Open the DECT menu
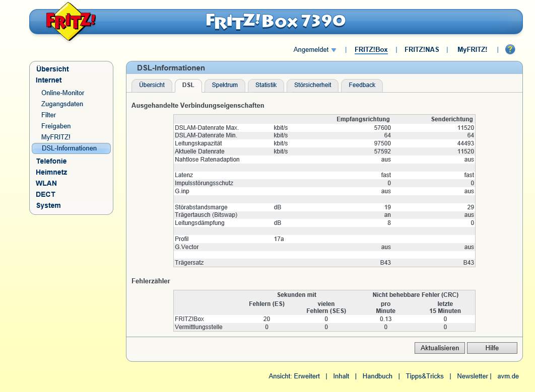Screen dimensions: 535x392 pos(45,194)
